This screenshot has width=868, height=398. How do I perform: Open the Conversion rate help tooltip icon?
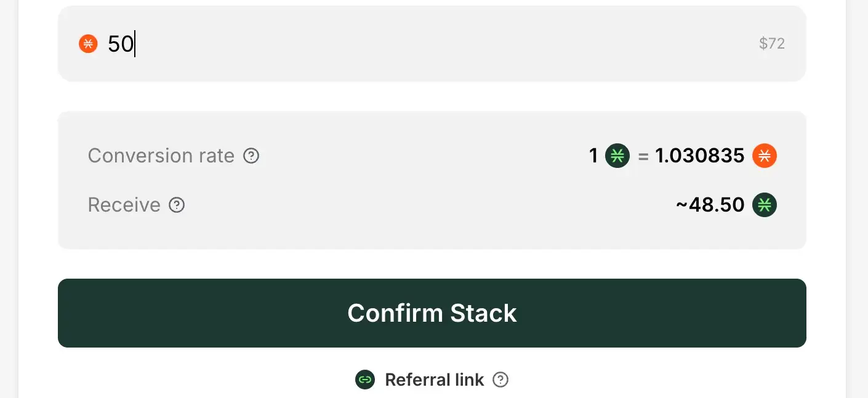251,156
